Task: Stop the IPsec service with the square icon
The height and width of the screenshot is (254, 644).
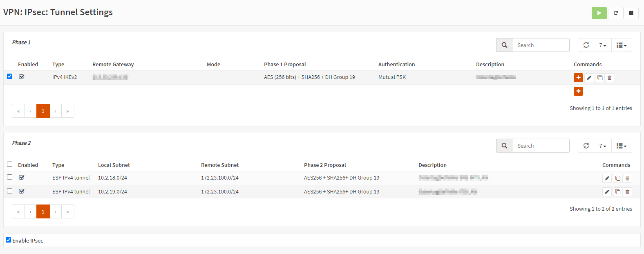Action: 631,13
